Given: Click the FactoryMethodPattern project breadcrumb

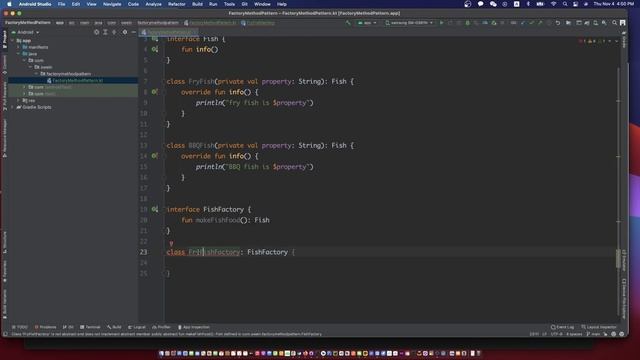Looking at the screenshot, I should [x=28, y=23].
